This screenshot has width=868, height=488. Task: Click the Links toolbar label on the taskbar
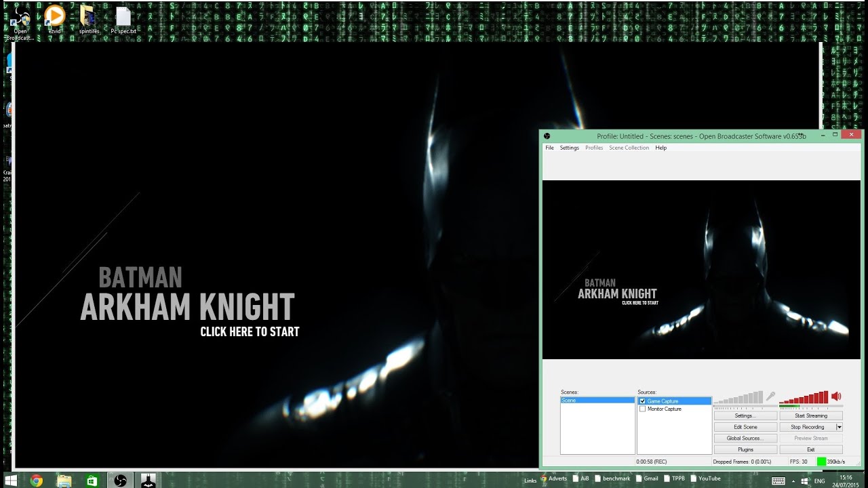[530, 481]
